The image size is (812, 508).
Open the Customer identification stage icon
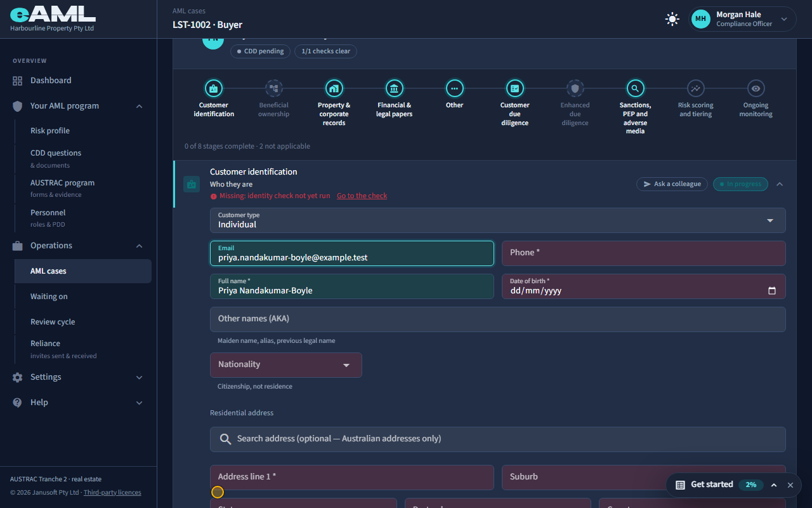point(213,88)
